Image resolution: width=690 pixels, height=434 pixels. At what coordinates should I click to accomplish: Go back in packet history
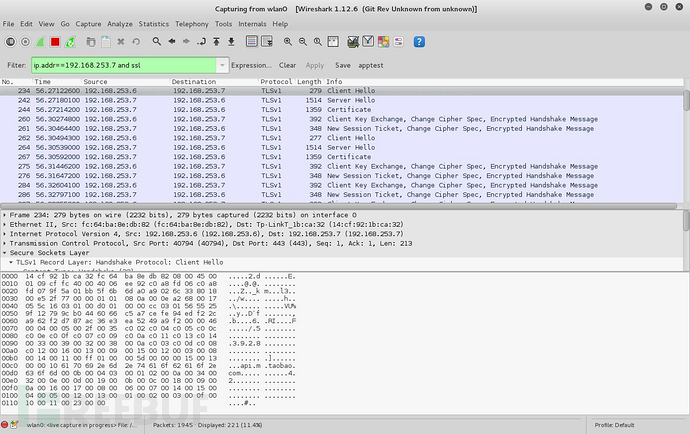172,41
